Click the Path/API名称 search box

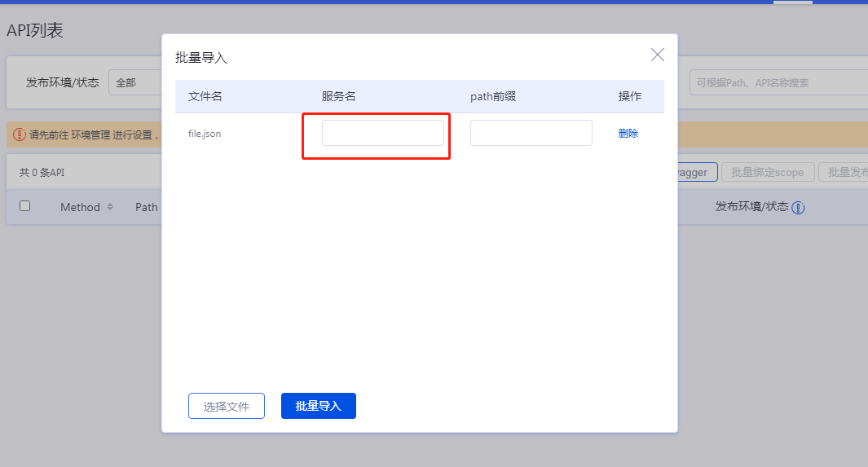(x=778, y=82)
